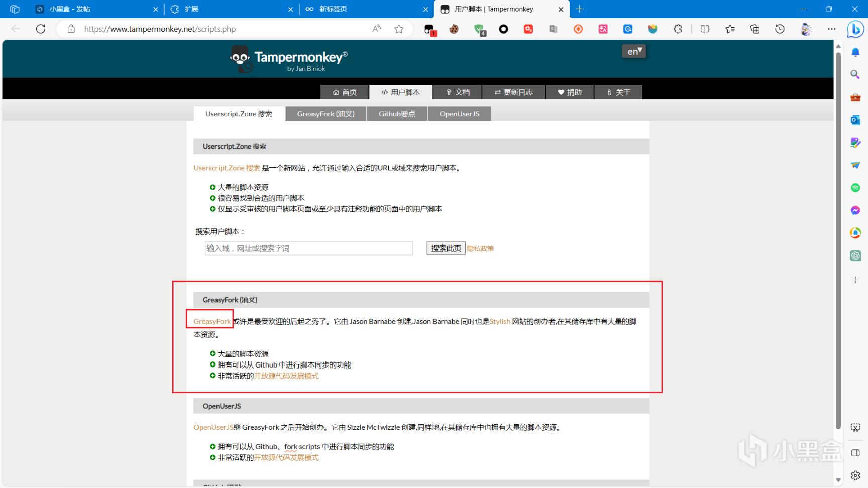Open notifications bell in the sidebar
The height and width of the screenshot is (488, 868).
855,52
